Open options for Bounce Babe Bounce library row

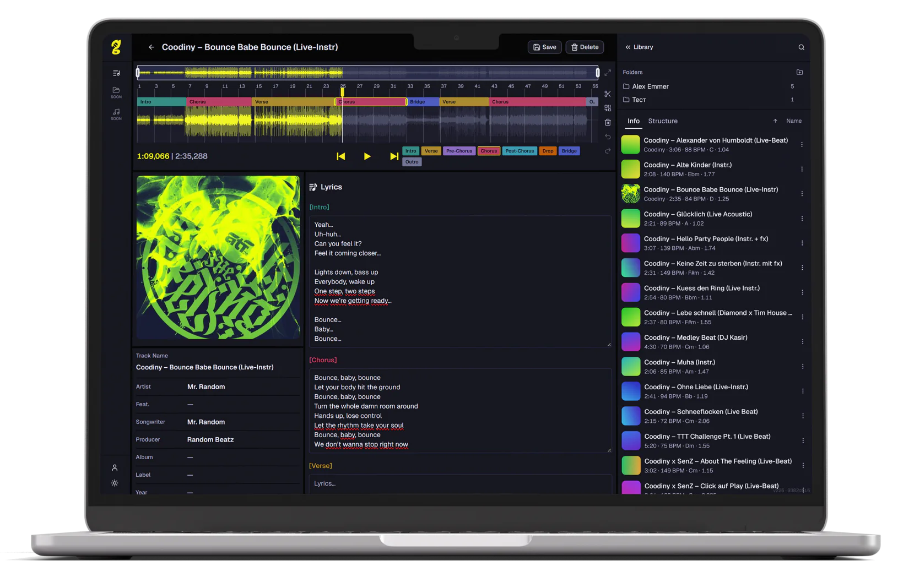click(802, 194)
